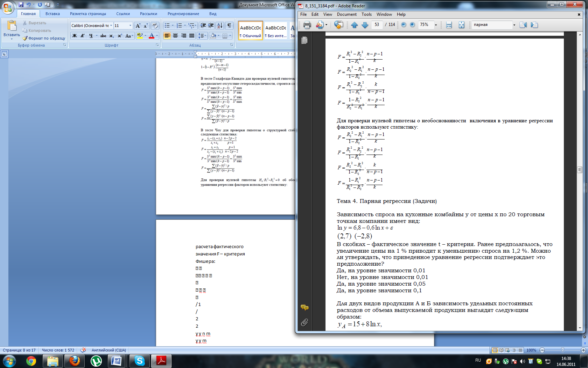Image resolution: width=588 pixels, height=368 pixels.
Task: Click the zoom in plus button in Reader
Action: pyautogui.click(x=412, y=25)
